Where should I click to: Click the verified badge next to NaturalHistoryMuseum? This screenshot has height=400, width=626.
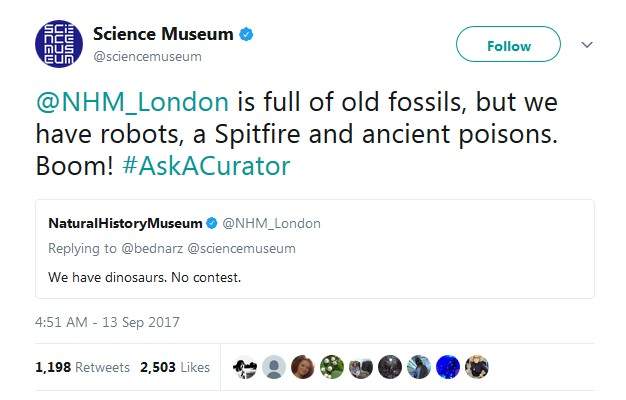click(x=212, y=222)
